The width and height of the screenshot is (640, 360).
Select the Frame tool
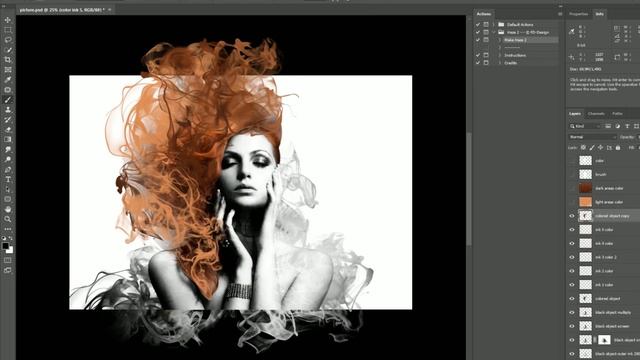[8, 70]
